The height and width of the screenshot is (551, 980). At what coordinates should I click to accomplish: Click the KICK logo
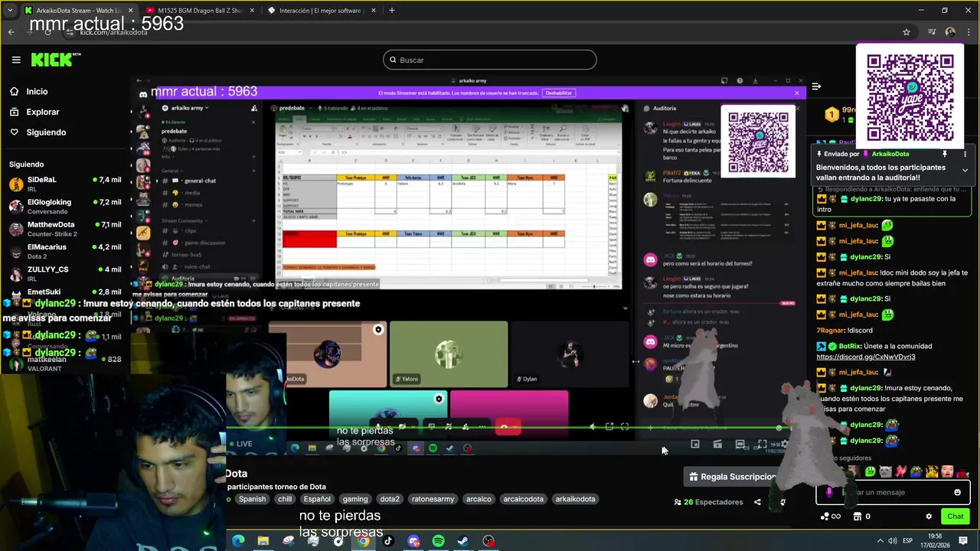55,60
